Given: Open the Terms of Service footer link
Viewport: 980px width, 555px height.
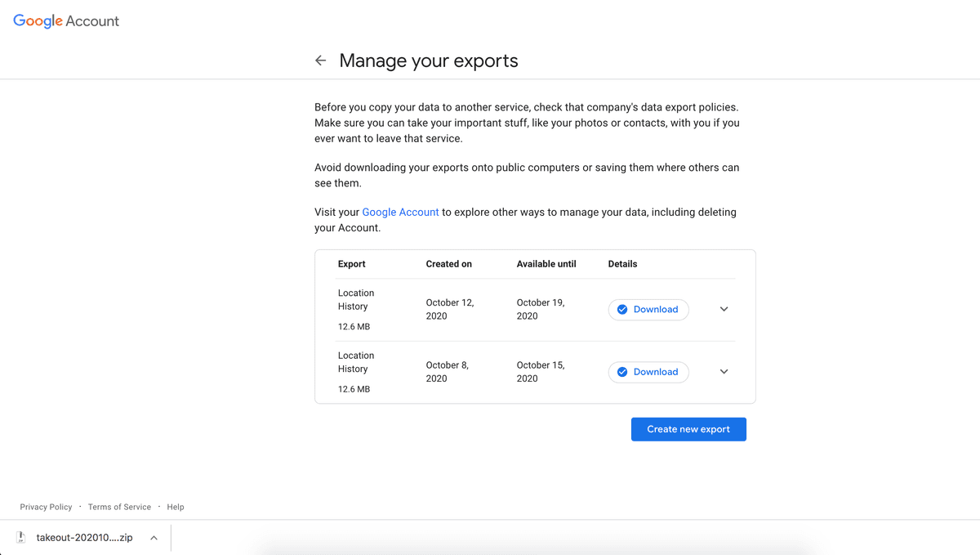Looking at the screenshot, I should [119, 507].
